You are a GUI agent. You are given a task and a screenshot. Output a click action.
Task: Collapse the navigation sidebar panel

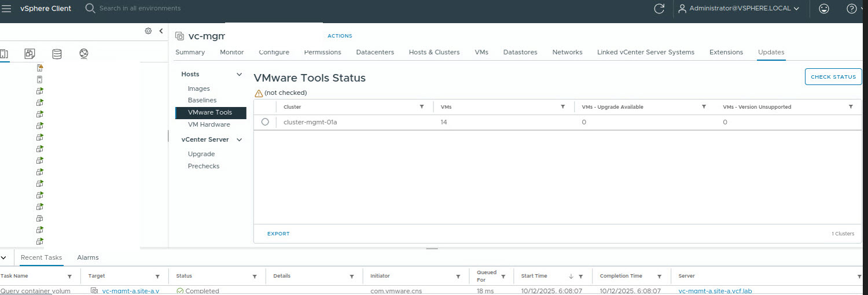click(x=161, y=31)
